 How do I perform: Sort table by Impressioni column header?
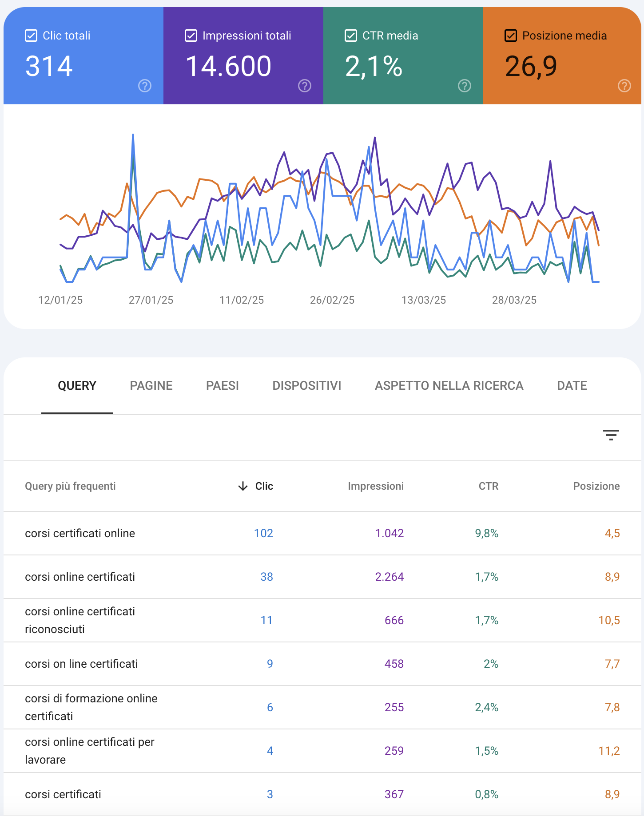(375, 486)
